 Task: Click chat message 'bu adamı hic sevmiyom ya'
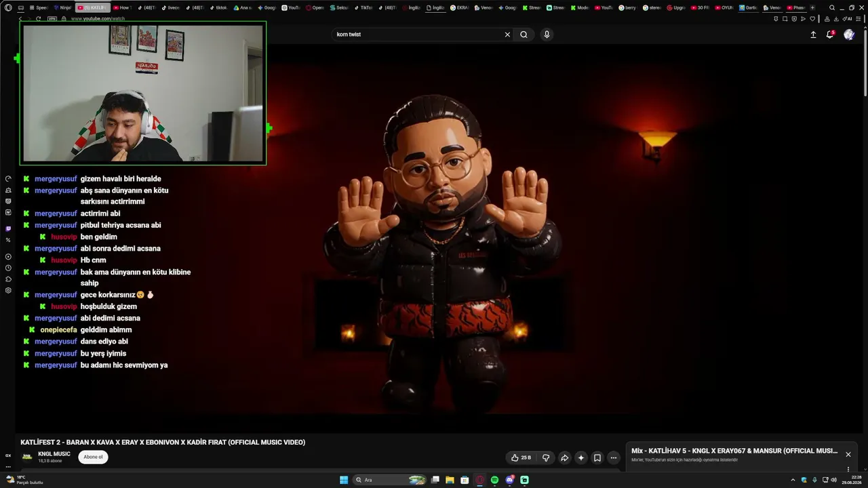(124, 365)
